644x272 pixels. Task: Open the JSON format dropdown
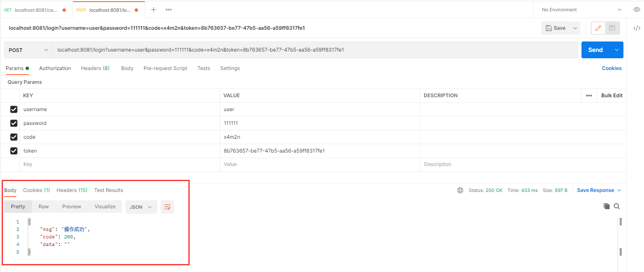click(x=141, y=207)
